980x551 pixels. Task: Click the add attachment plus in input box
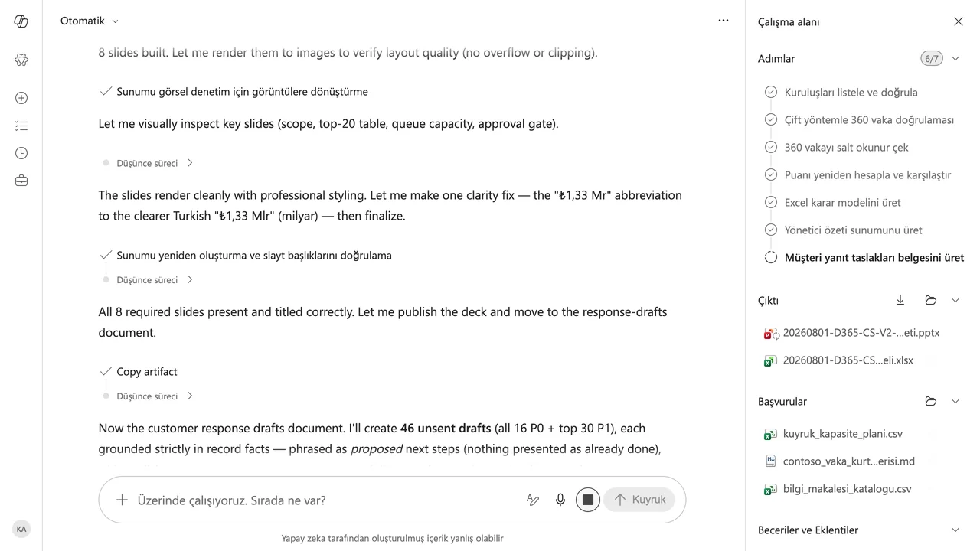pos(122,500)
